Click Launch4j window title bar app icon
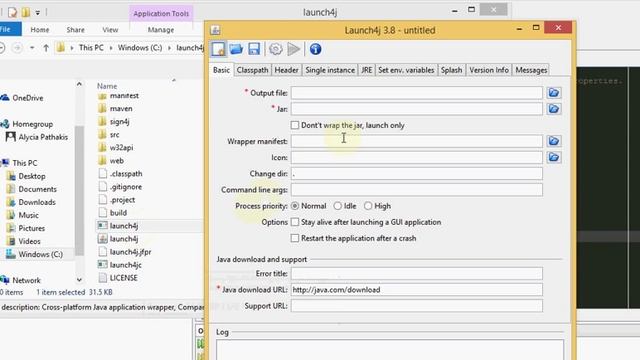Screen dimensions: 640x360 coord(215,30)
